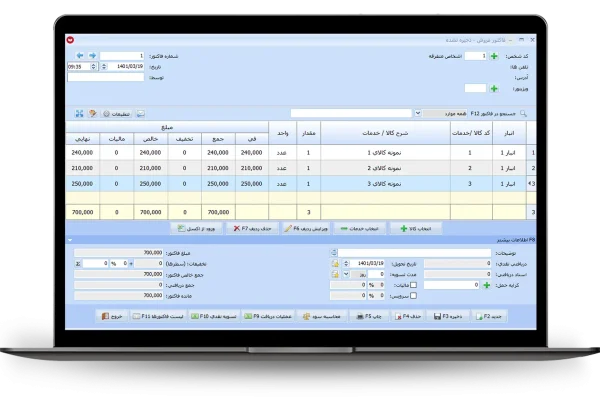Screen dimensions: 600x400
Task: Click the green plus next to visitor field
Action: pyautogui.click(x=494, y=88)
